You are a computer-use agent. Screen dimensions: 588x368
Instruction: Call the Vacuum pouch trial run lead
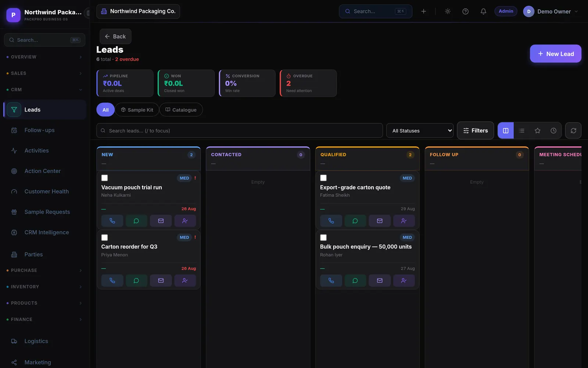click(x=112, y=221)
